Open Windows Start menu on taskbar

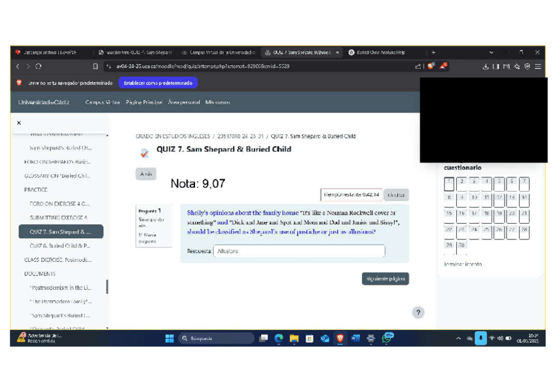(170, 338)
